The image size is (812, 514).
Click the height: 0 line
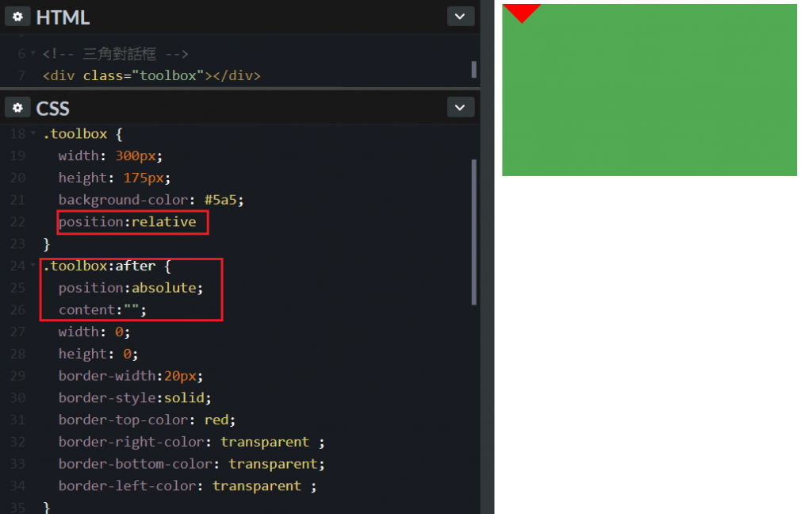tap(98, 354)
